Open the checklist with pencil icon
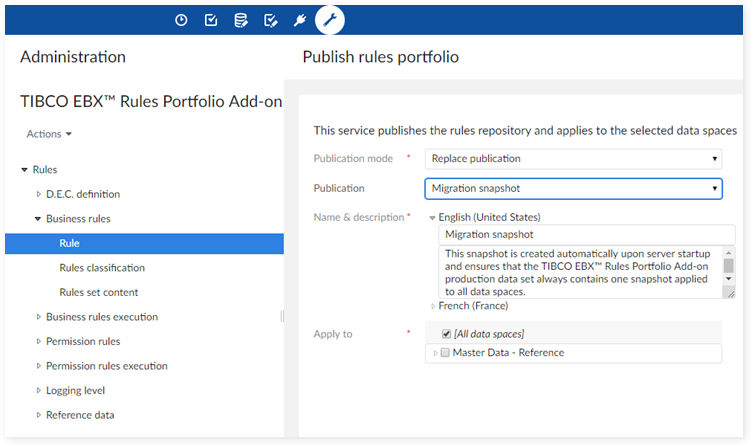752x446 pixels. pyautogui.click(x=270, y=20)
